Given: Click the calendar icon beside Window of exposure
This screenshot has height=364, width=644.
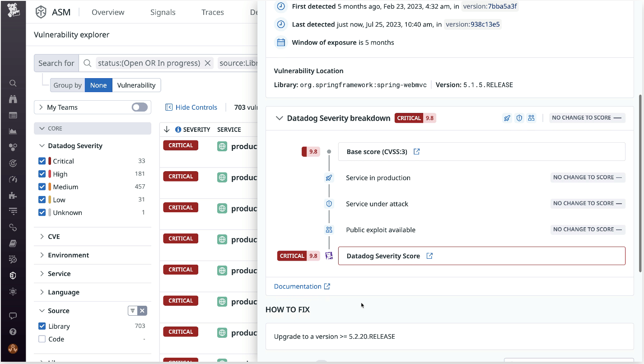Looking at the screenshot, I should 281,42.
